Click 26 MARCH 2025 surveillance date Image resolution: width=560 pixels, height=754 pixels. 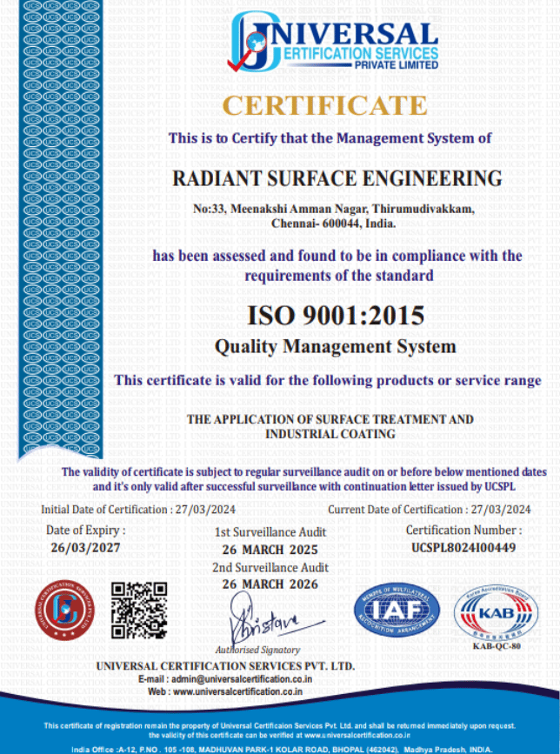point(270,550)
